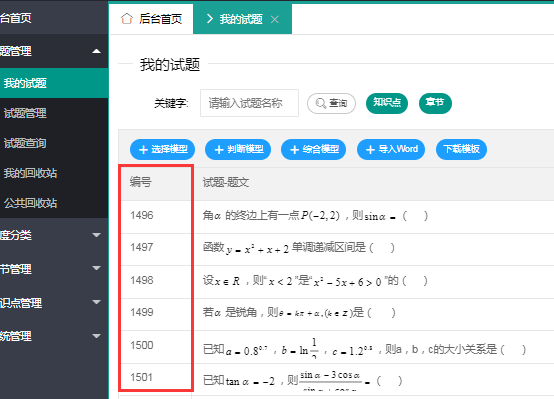Select row number 1498
The image size is (554, 399).
click(142, 280)
